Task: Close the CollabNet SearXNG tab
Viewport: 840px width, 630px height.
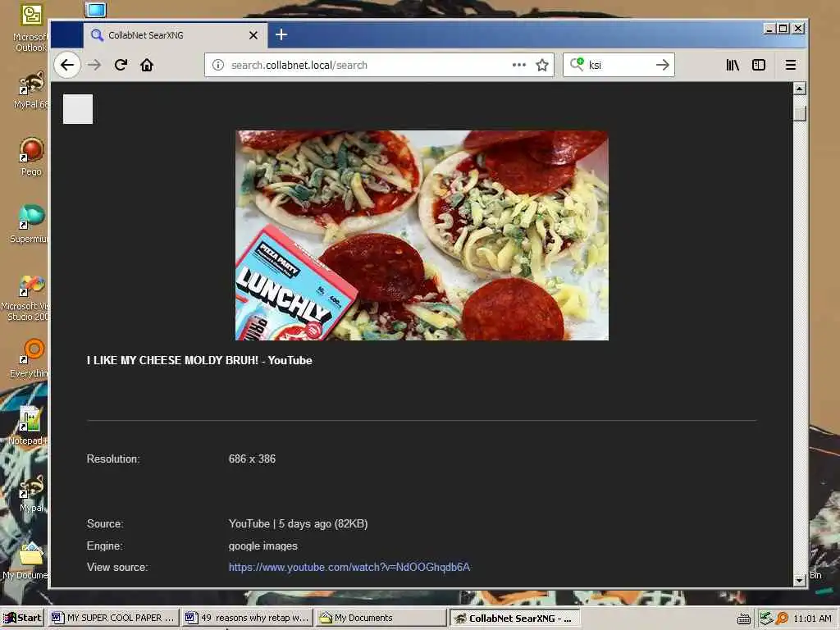Action: click(x=253, y=35)
